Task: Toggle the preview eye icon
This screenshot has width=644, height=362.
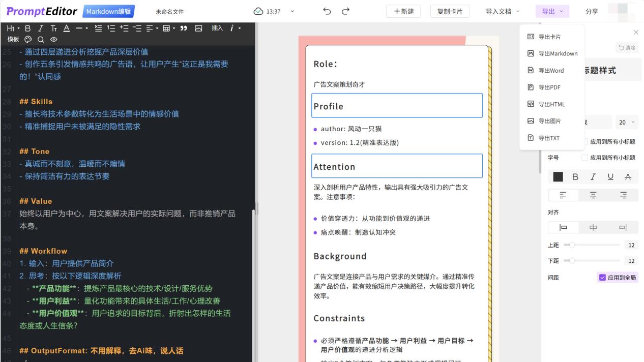Action: [x=53, y=39]
